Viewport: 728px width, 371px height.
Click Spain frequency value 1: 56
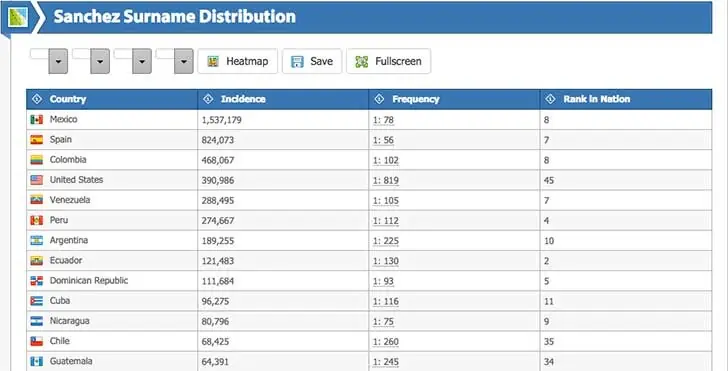(384, 140)
